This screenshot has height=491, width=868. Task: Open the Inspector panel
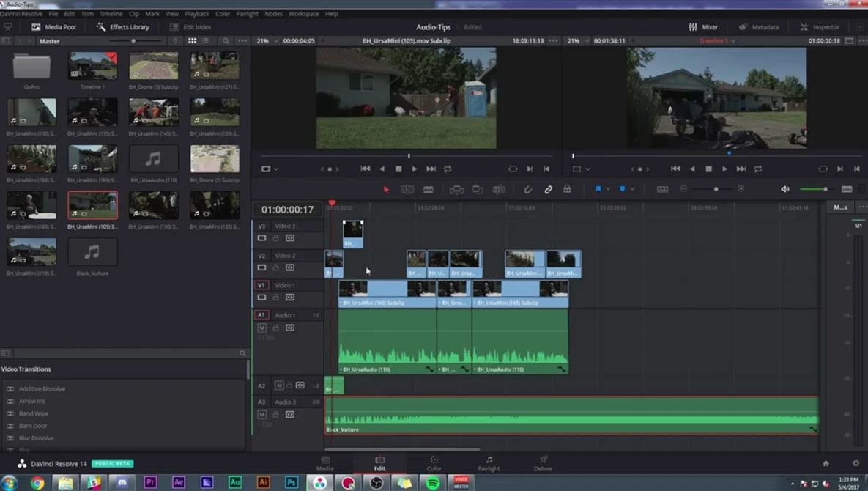[x=820, y=26]
